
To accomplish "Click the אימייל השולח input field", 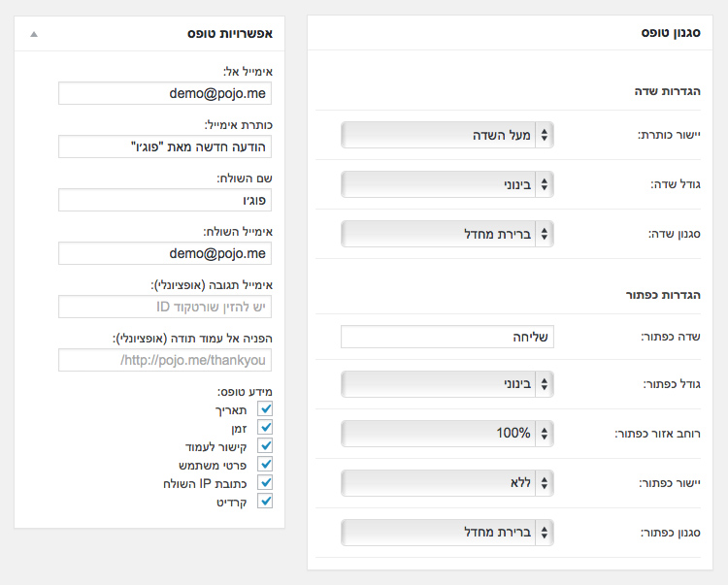I will pos(165,253).
